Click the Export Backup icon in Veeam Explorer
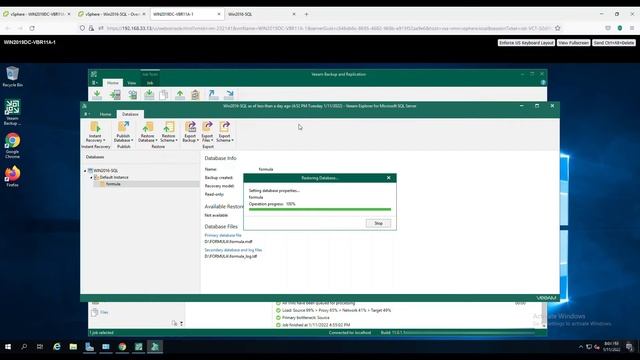 point(190,127)
